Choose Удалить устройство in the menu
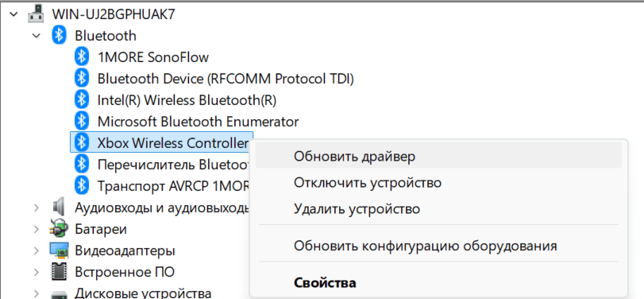 click(x=438, y=208)
